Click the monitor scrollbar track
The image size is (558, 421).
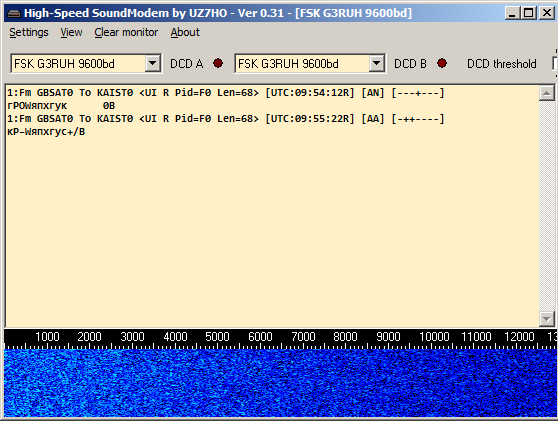click(x=547, y=206)
